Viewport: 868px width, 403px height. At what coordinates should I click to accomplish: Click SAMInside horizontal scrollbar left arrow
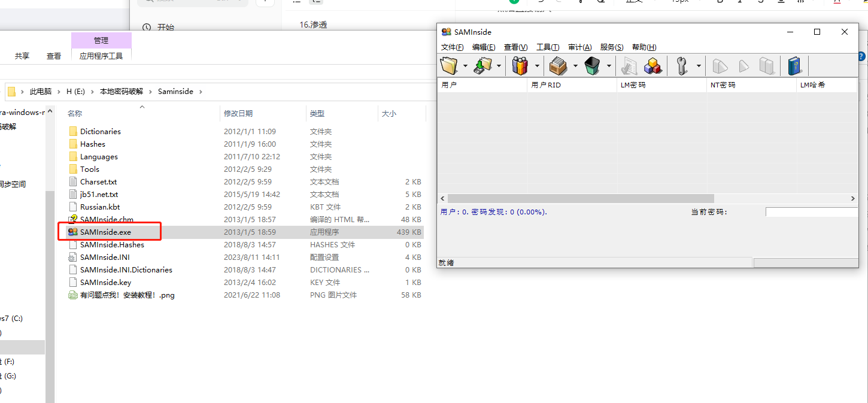tap(442, 198)
